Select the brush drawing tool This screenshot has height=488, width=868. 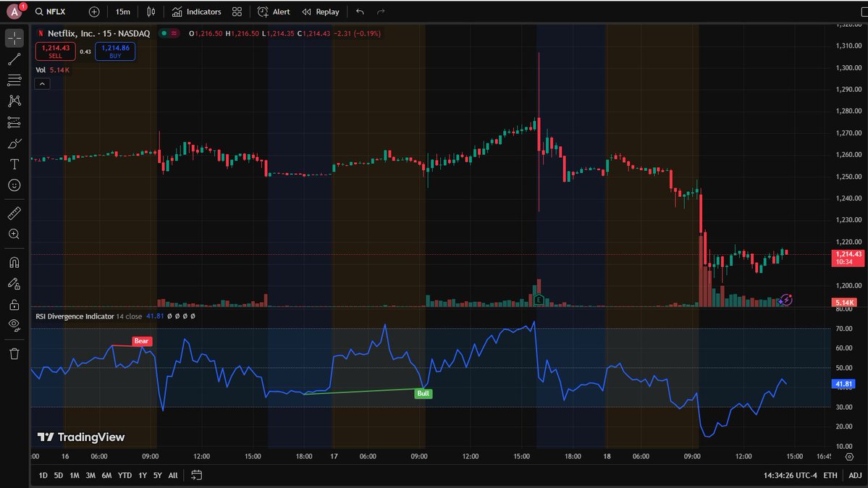coord(14,143)
